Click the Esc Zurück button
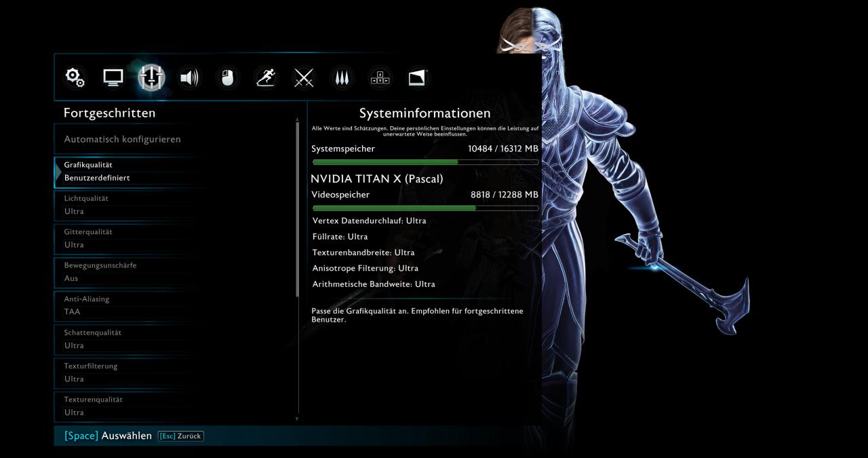This screenshot has width=868, height=458. pyautogui.click(x=180, y=436)
